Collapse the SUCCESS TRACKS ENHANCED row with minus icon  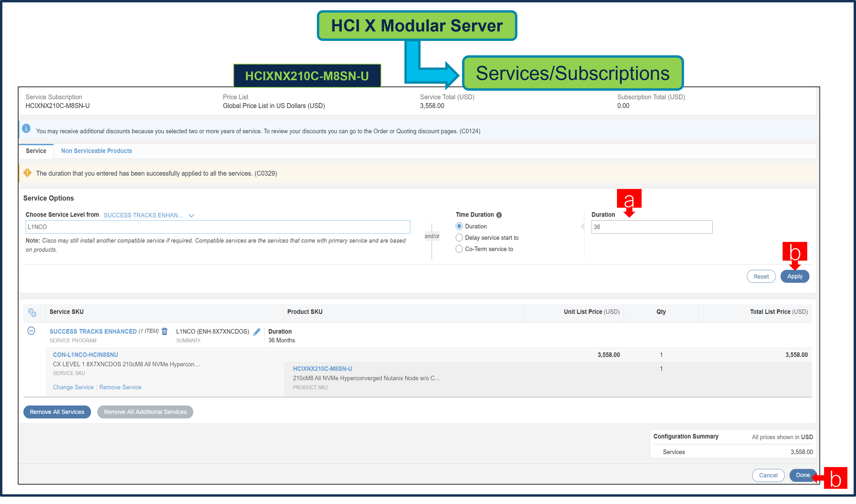(x=31, y=331)
